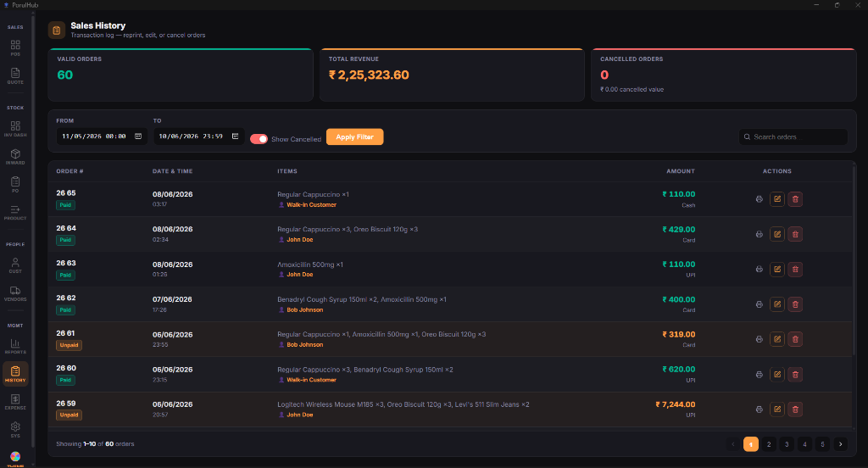Edit unpaid order 26 61
This screenshot has height=468, width=868.
pos(777,339)
